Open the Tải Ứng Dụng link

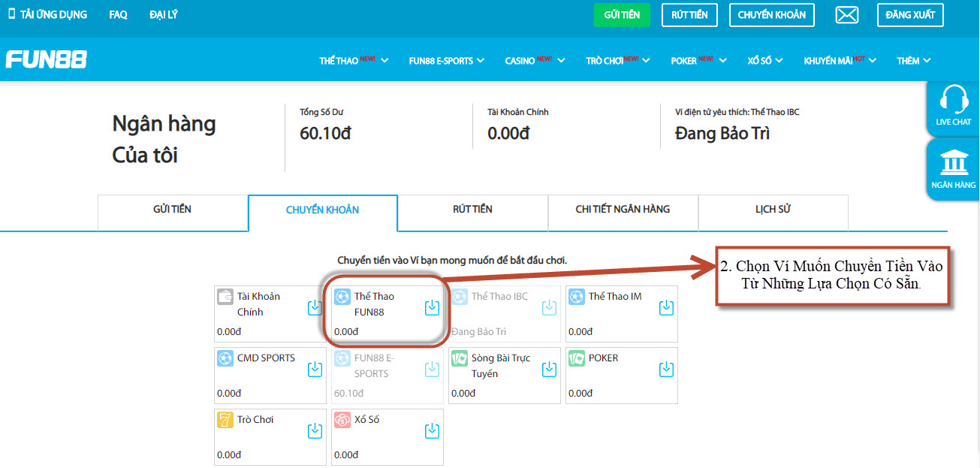pos(53,14)
